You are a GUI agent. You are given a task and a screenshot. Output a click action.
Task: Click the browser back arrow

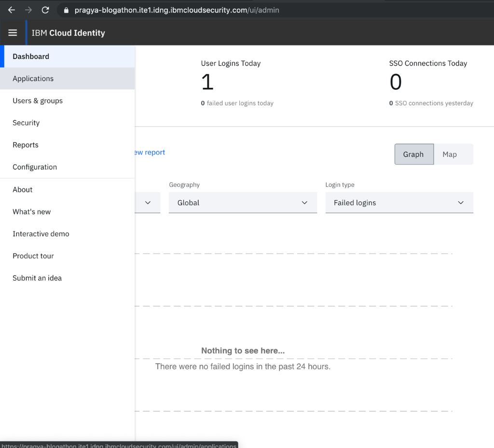pyautogui.click(x=12, y=10)
